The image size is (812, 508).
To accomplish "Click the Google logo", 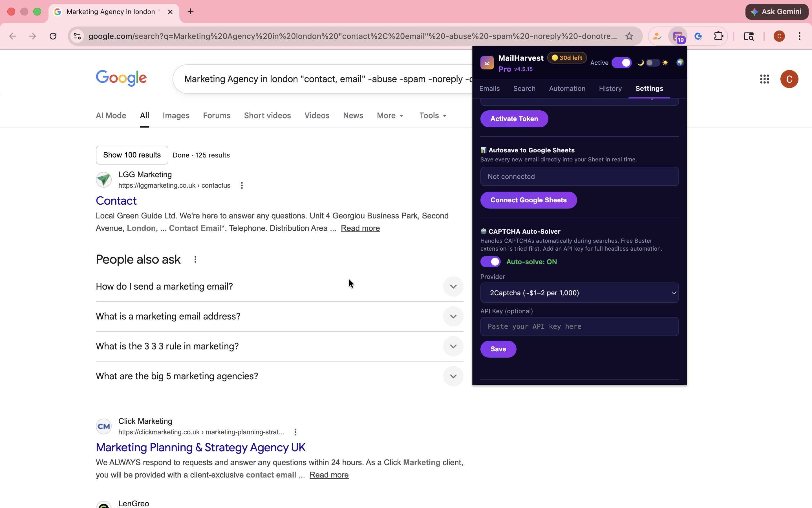I will click(121, 78).
